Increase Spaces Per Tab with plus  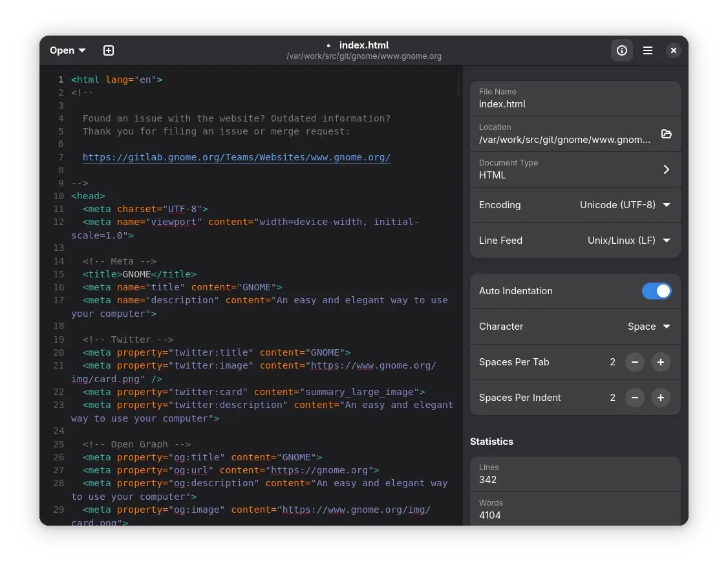660,362
